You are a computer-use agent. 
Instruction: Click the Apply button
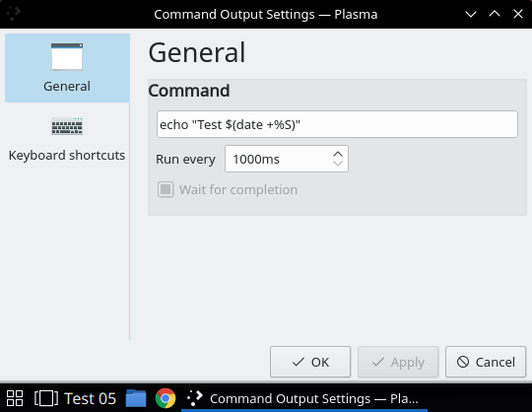point(398,362)
